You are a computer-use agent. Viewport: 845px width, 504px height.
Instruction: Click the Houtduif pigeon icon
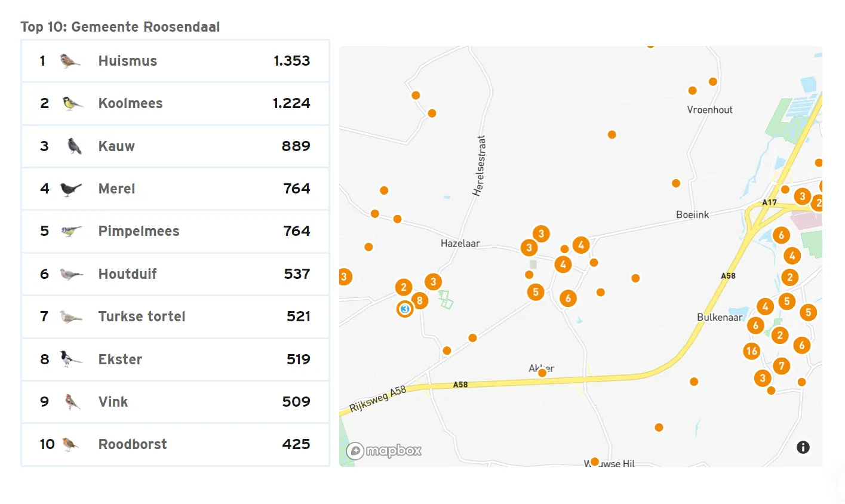click(x=71, y=274)
